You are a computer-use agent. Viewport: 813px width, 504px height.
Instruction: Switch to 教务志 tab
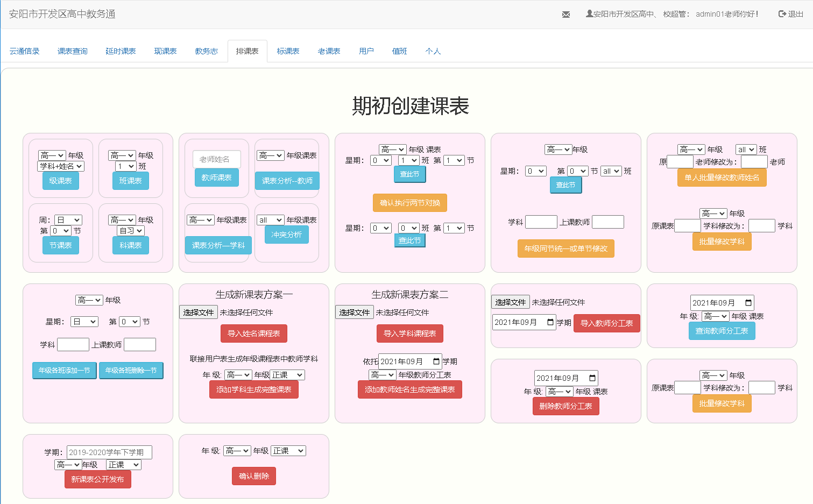[207, 51]
